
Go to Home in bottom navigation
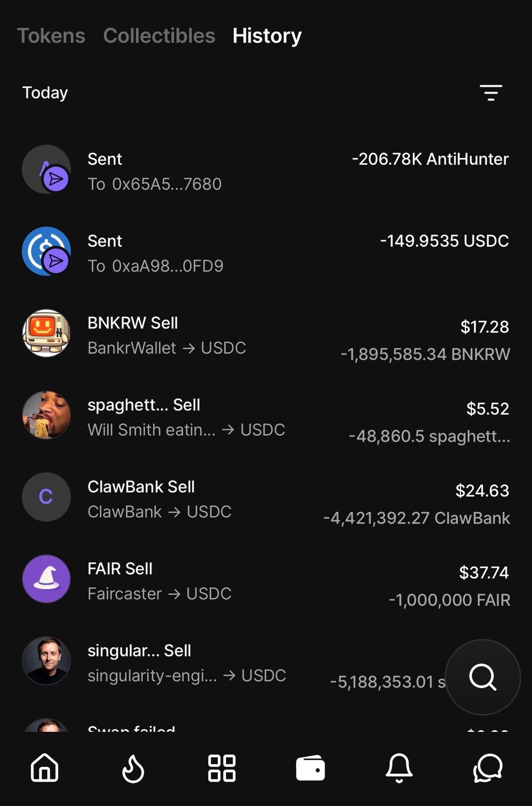[45, 768]
